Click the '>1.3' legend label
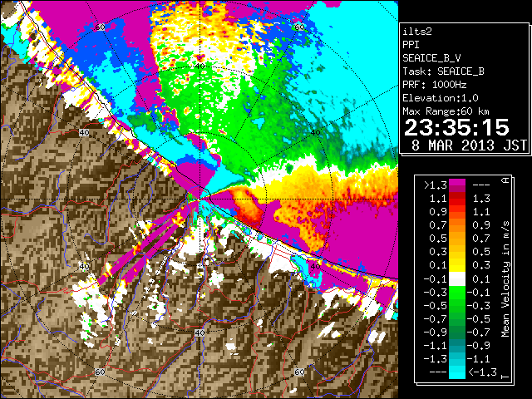Viewport: 532px width, 399px height. pyautogui.click(x=435, y=185)
